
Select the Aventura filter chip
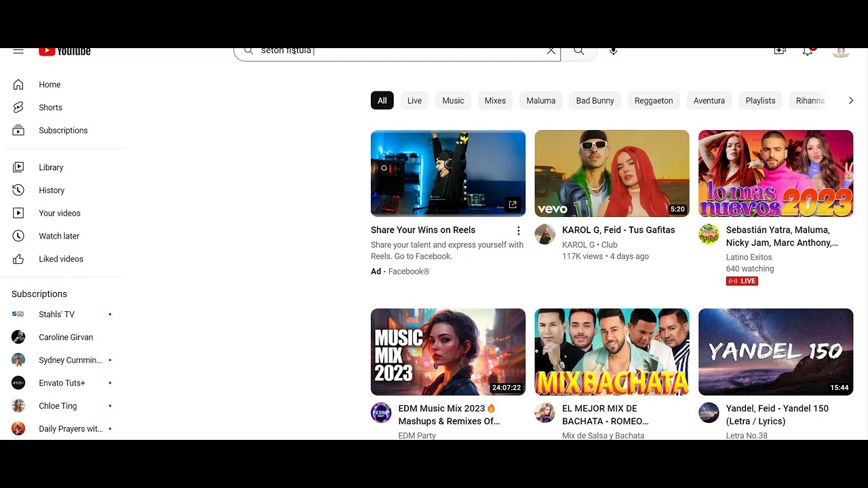point(709,100)
